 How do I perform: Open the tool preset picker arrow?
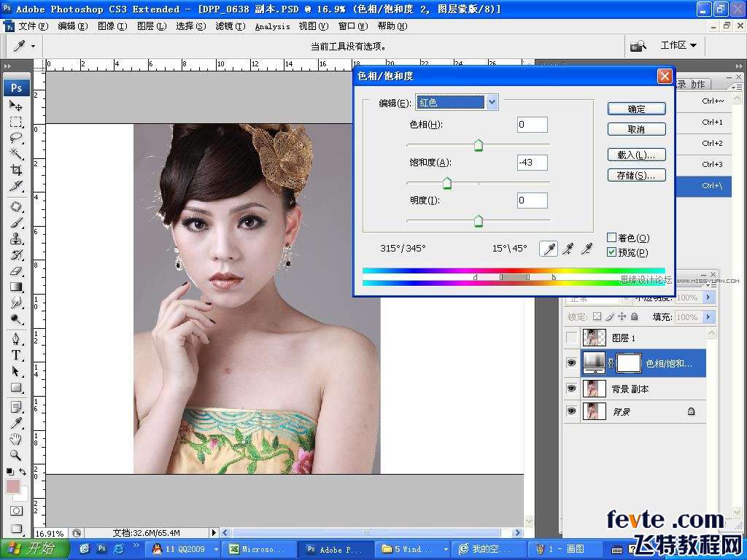(x=33, y=46)
